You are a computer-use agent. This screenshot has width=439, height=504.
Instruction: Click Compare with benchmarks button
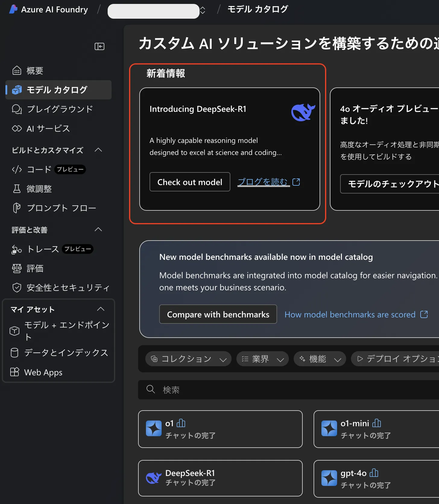point(218,314)
